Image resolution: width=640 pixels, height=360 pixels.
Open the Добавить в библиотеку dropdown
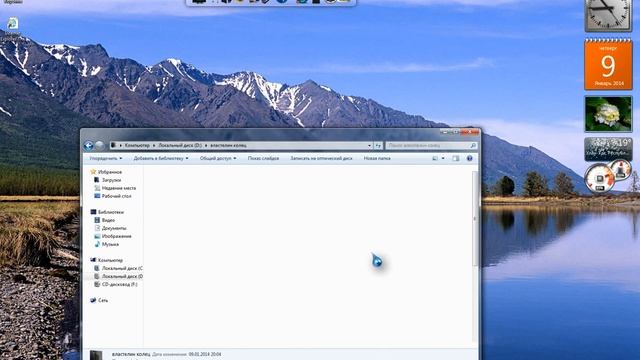point(161,158)
